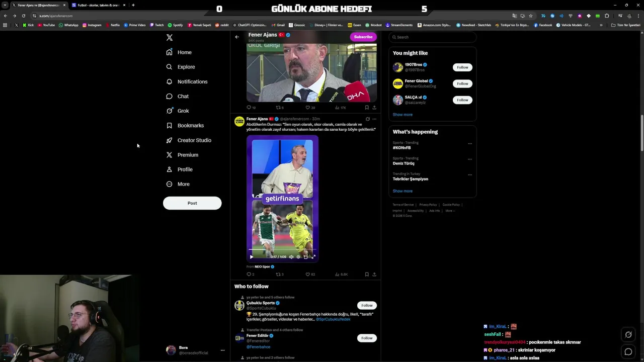Click the X search field
Image resolution: width=644 pixels, height=362 pixels.
click(x=433, y=37)
